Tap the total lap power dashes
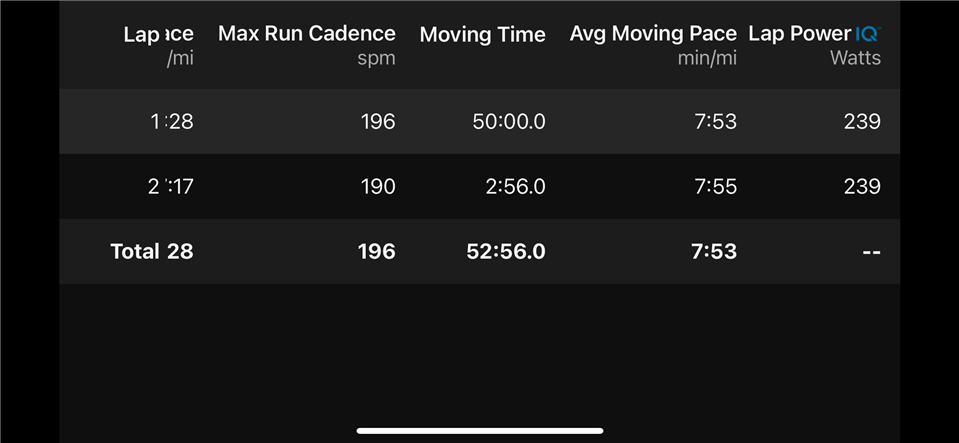 coord(872,251)
